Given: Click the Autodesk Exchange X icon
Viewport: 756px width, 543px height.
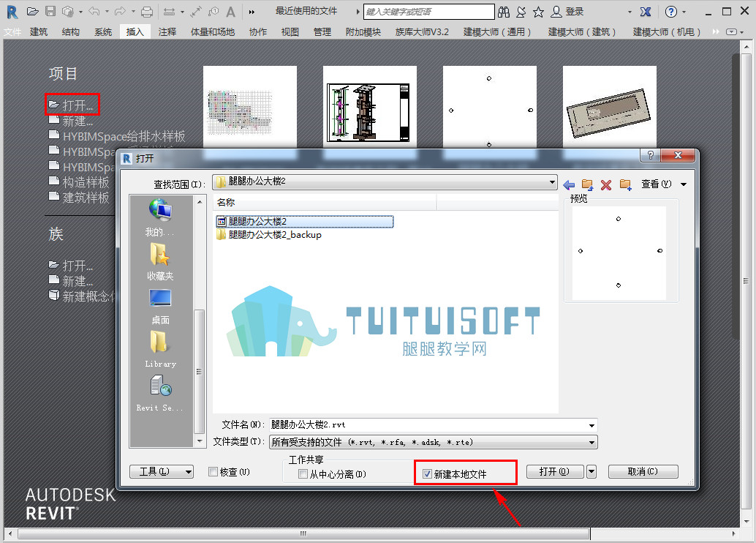Looking at the screenshot, I should (646, 12).
